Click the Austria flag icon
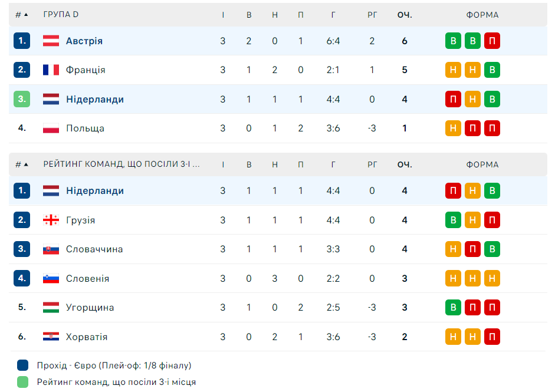The image size is (555, 392). coord(51,41)
